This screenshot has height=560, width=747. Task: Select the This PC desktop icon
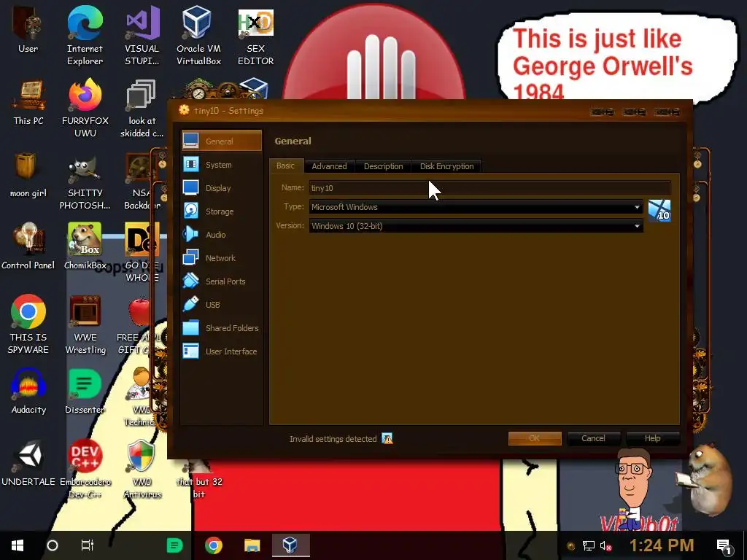coord(28,102)
